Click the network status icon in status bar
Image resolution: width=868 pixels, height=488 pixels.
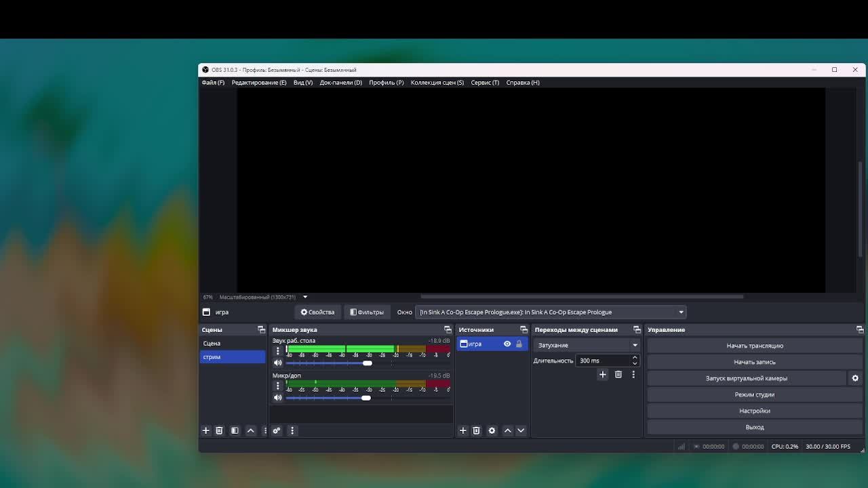[682, 447]
